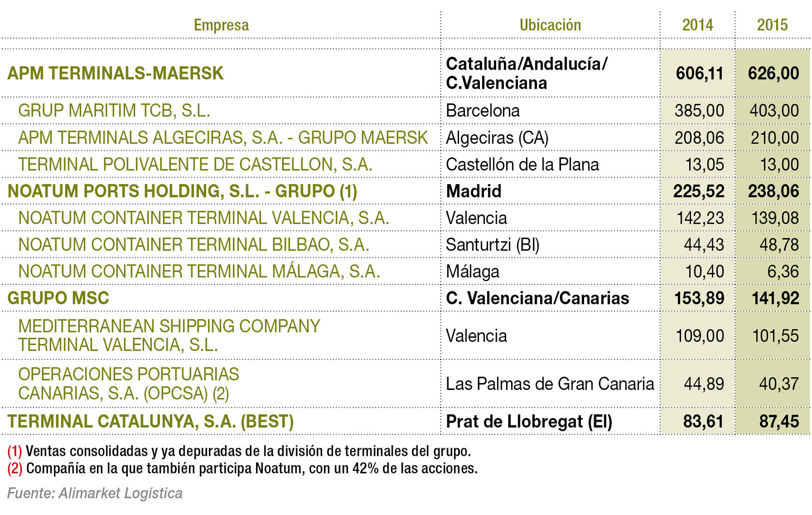The height and width of the screenshot is (515, 812).
Task: Click TERMINAL CATALUNYA, S.A. (BEST) row
Action: [150, 421]
